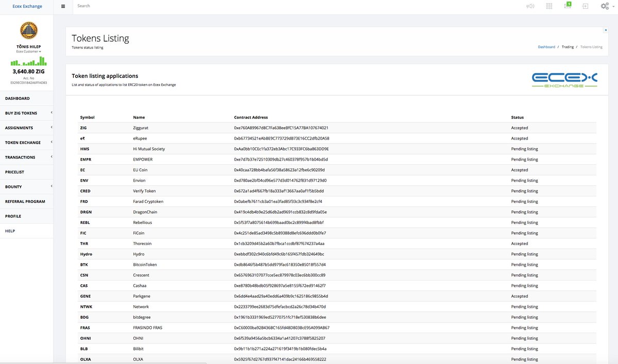
Task: Click the green balance bar chart
Action: [29, 61]
